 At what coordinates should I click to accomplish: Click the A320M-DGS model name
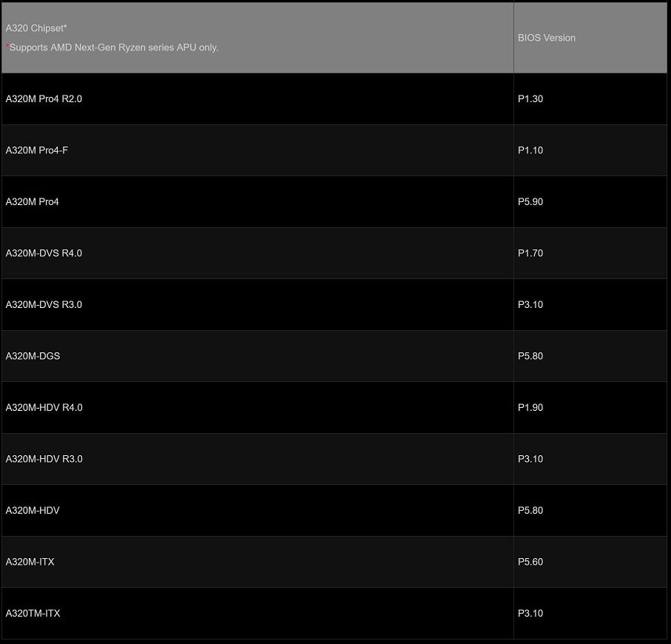click(33, 356)
